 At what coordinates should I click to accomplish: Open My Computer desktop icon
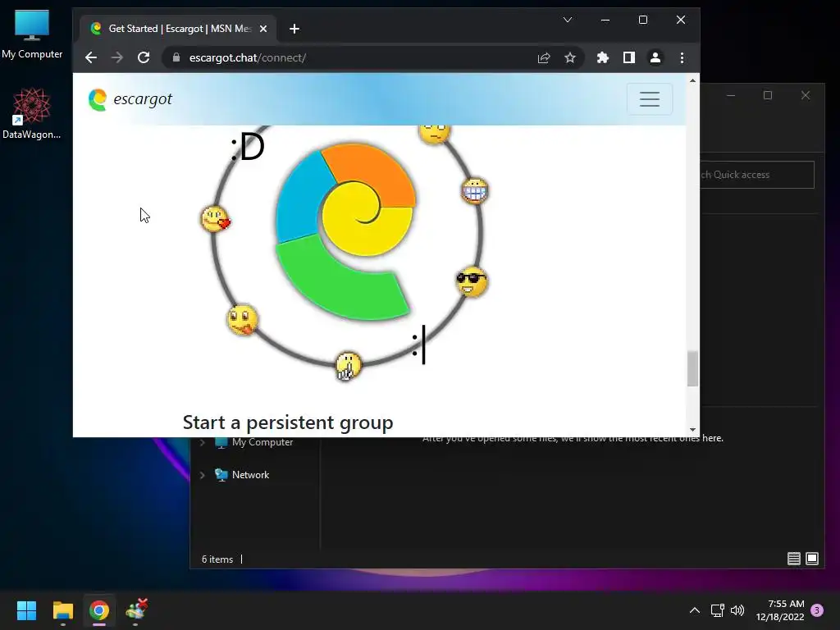32,33
